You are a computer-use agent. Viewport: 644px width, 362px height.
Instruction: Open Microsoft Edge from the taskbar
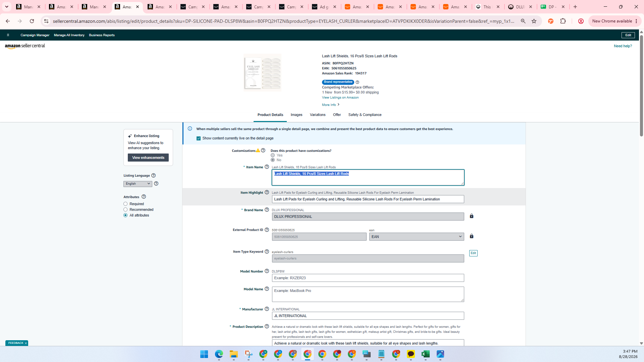tap(219, 354)
